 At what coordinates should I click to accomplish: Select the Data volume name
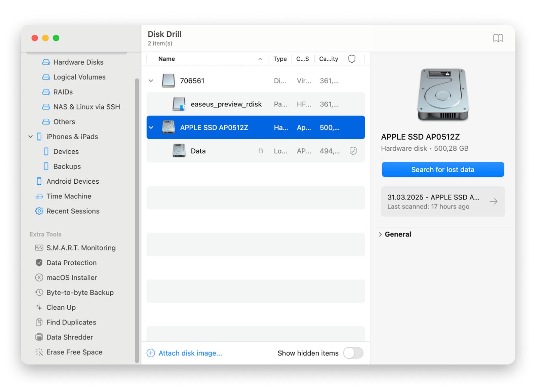[198, 151]
